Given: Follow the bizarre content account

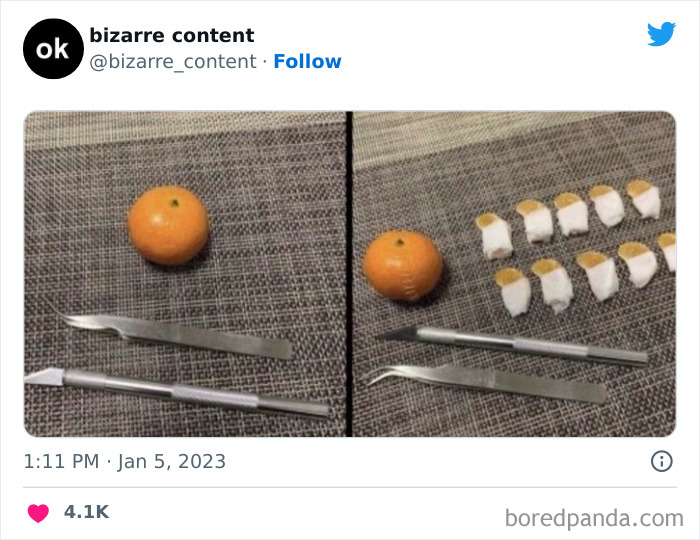Looking at the screenshot, I should [x=307, y=61].
